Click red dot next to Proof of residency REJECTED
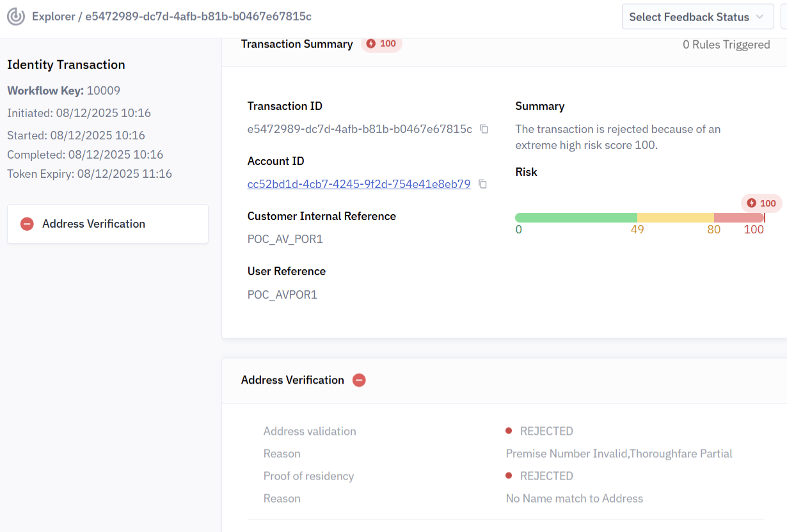The height and width of the screenshot is (532, 787). tap(509, 476)
